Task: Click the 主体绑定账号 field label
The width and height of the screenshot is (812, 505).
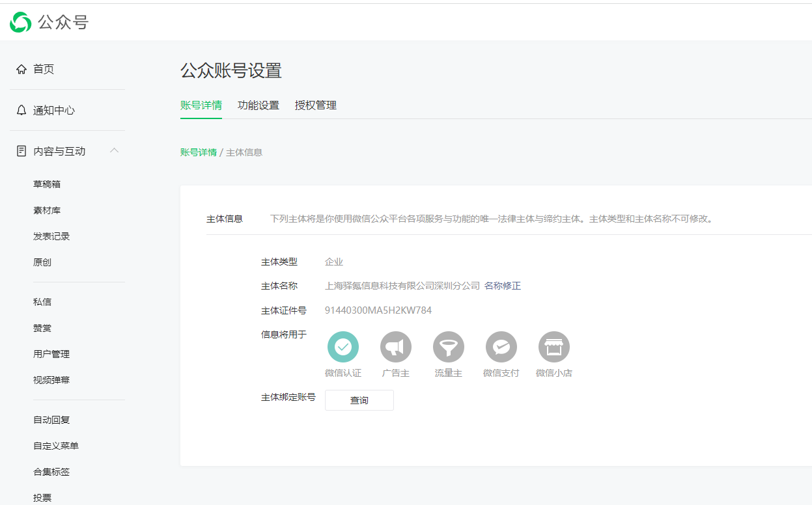Action: point(288,396)
